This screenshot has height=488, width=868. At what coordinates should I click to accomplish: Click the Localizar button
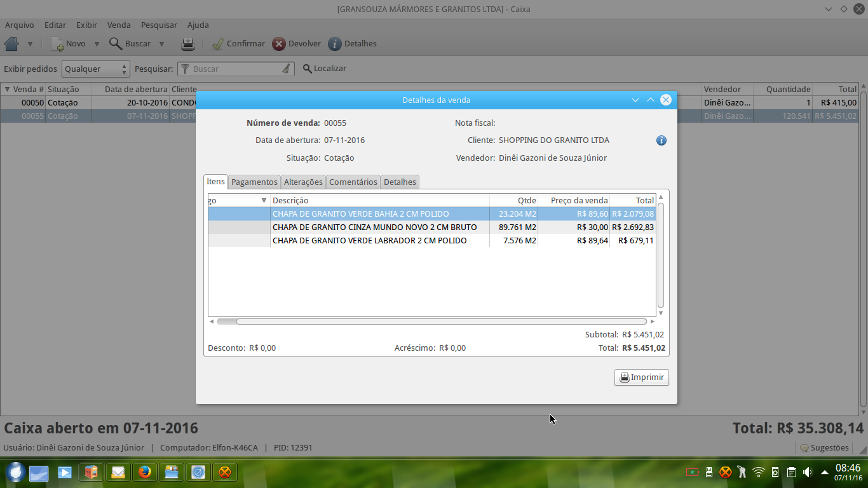pyautogui.click(x=325, y=69)
